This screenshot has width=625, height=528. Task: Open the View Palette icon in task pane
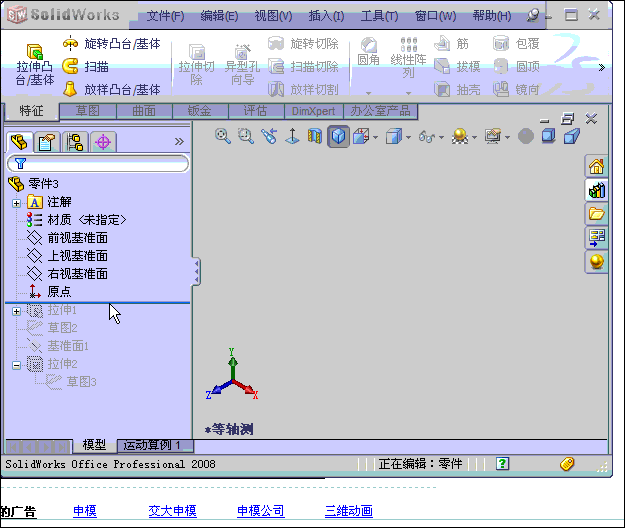(596, 238)
